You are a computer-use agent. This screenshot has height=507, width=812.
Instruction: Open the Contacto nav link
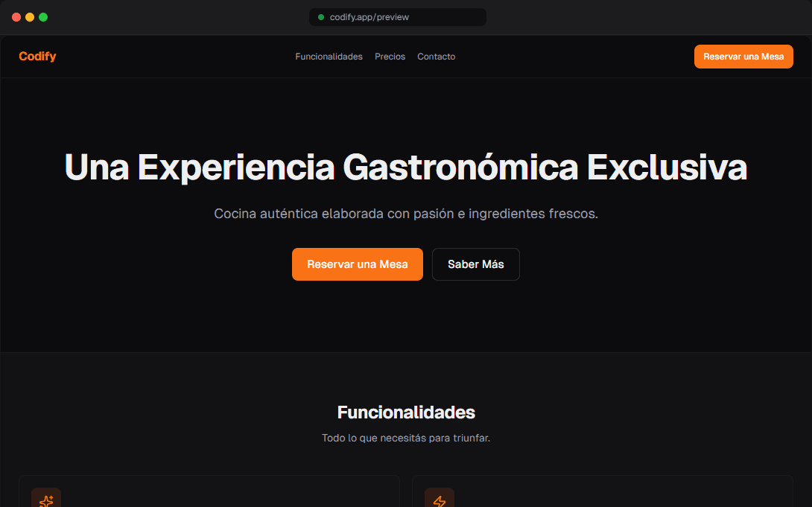(436, 57)
